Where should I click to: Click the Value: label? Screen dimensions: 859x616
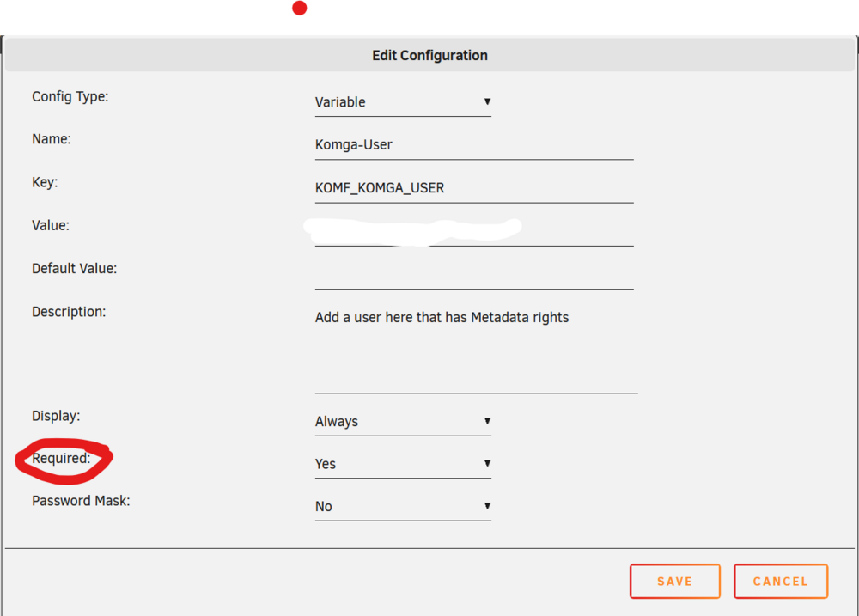[x=51, y=226]
